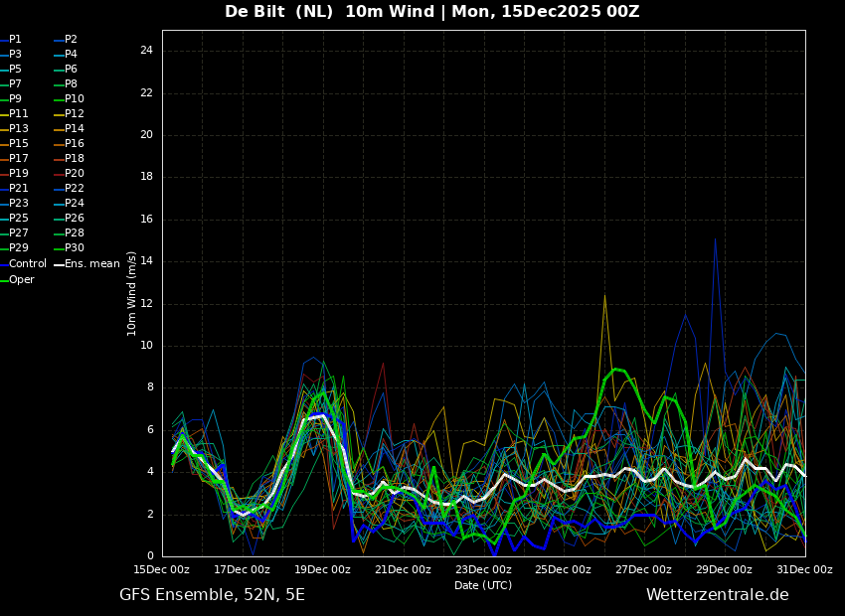Click y-axis value 20
The width and height of the screenshot is (845, 616).
[x=146, y=135]
